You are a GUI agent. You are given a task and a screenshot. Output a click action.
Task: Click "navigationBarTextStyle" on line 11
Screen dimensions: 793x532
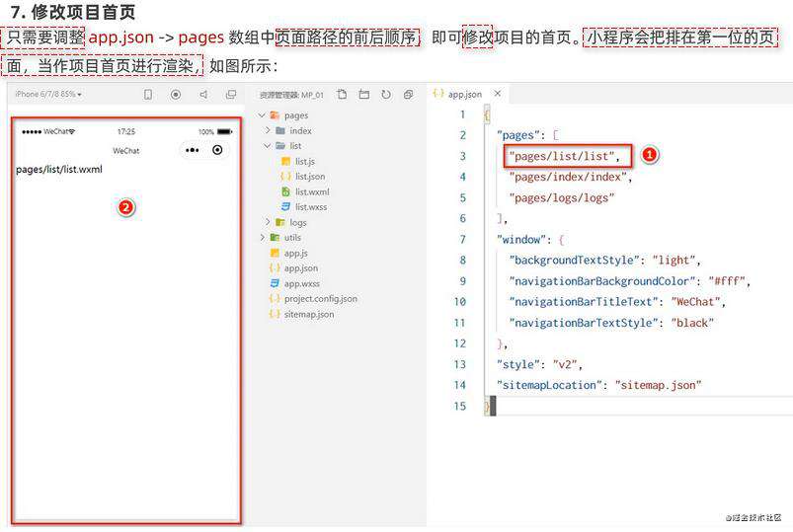pos(583,323)
